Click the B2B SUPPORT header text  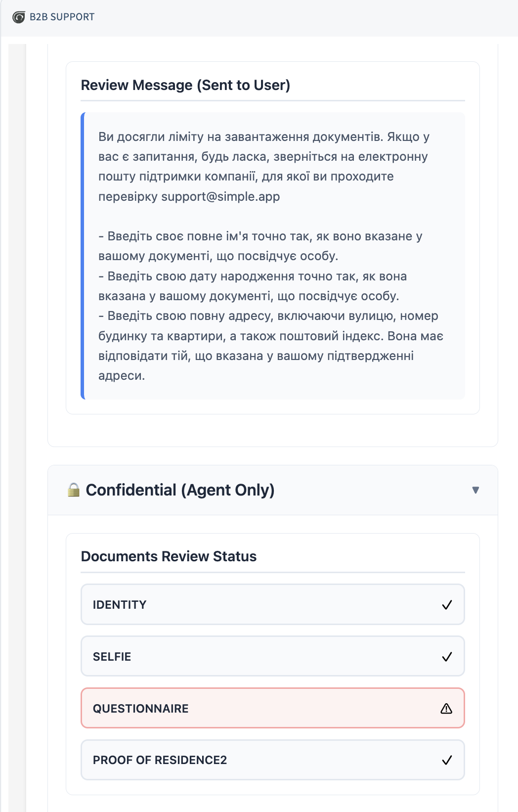(x=62, y=17)
